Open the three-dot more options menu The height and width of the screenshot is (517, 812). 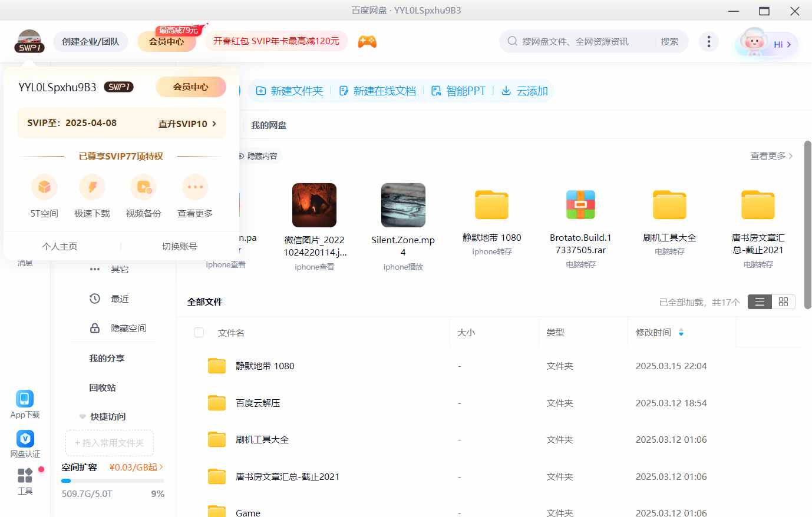tap(709, 41)
